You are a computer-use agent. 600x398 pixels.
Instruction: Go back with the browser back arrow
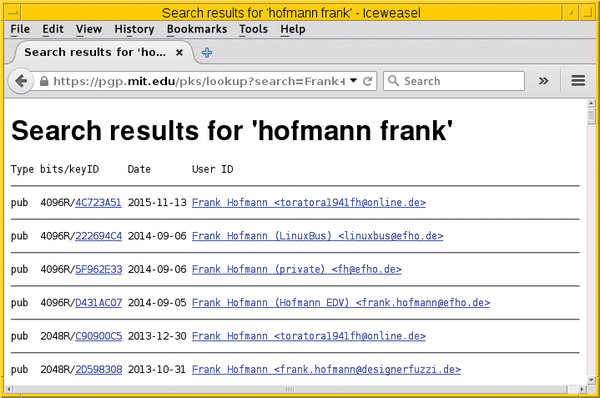point(21,81)
